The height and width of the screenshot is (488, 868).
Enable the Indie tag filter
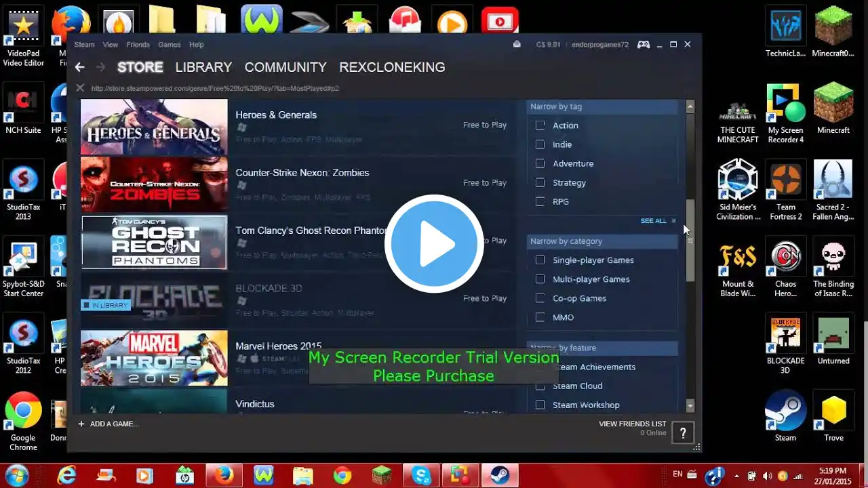tap(540, 144)
